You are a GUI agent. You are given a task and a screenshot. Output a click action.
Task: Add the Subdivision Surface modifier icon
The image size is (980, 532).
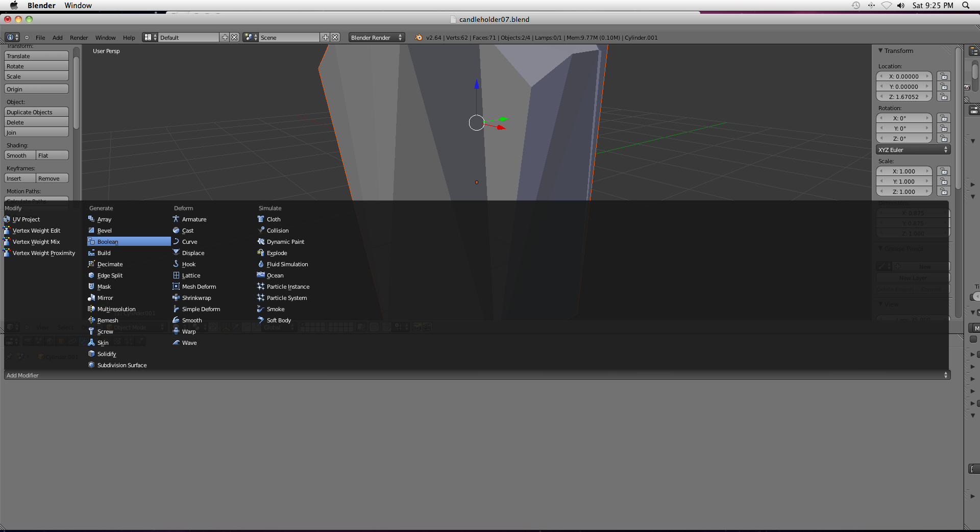pyautogui.click(x=91, y=365)
